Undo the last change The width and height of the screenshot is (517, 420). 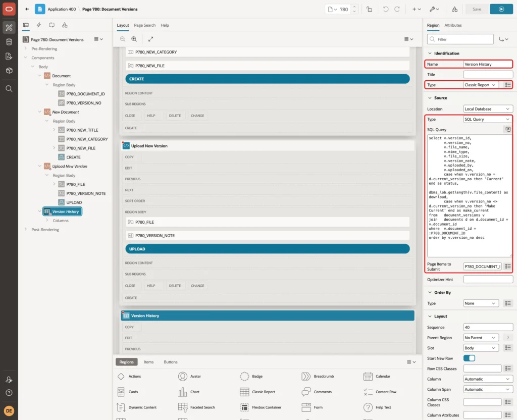385,9
